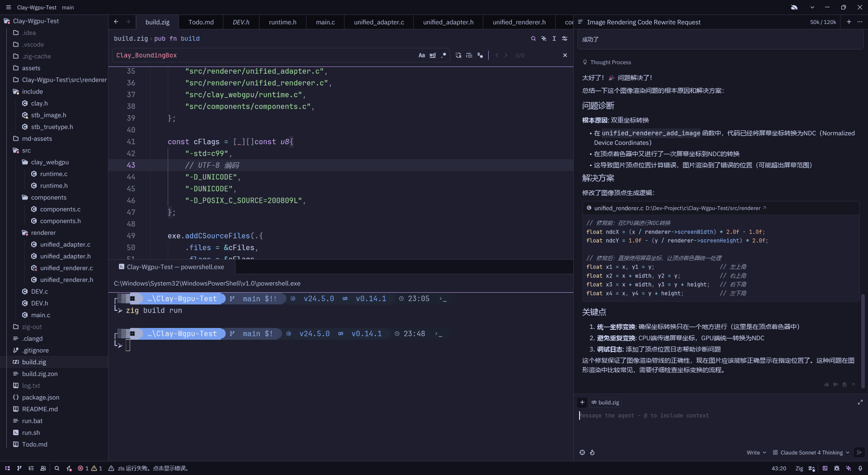Image resolution: width=868 pixels, height=475 pixels.
Task: Enable regex search option
Action: click(444, 55)
